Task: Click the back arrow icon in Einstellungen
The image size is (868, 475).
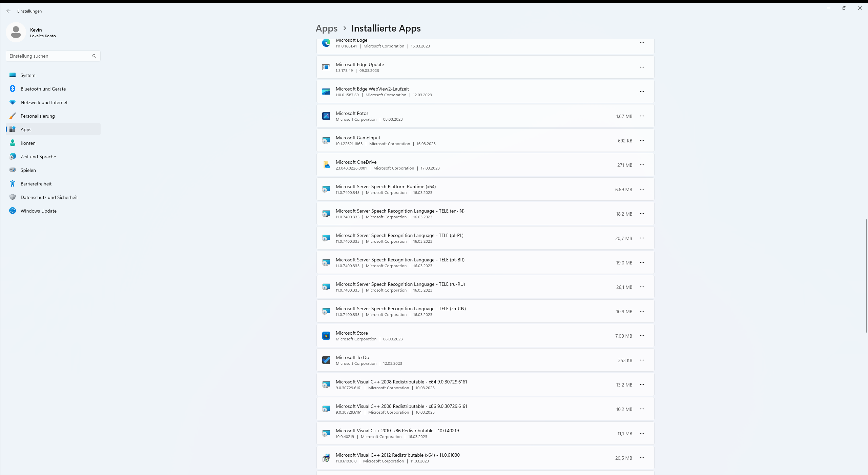Action: (x=8, y=11)
